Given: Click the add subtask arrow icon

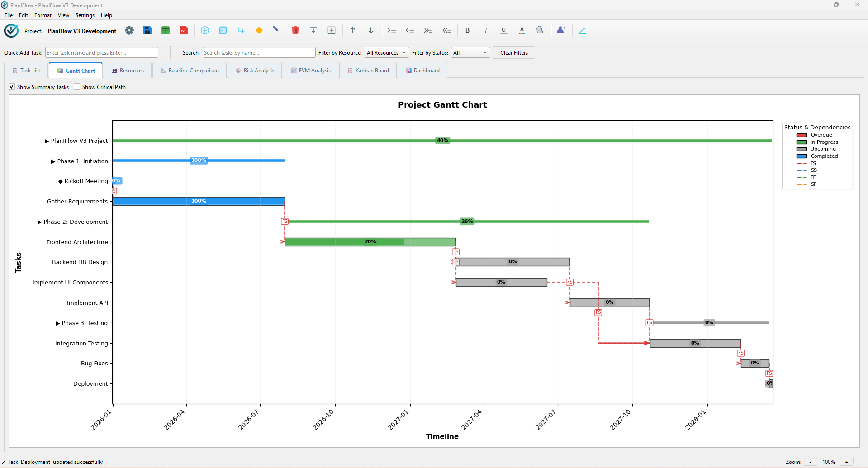Looking at the screenshot, I should click(241, 30).
